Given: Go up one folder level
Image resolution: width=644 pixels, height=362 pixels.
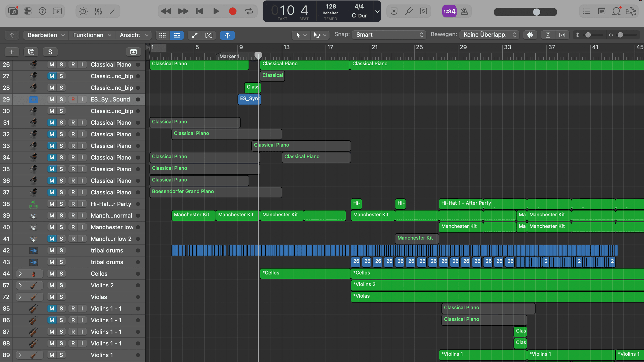Looking at the screenshot, I should (12, 35).
